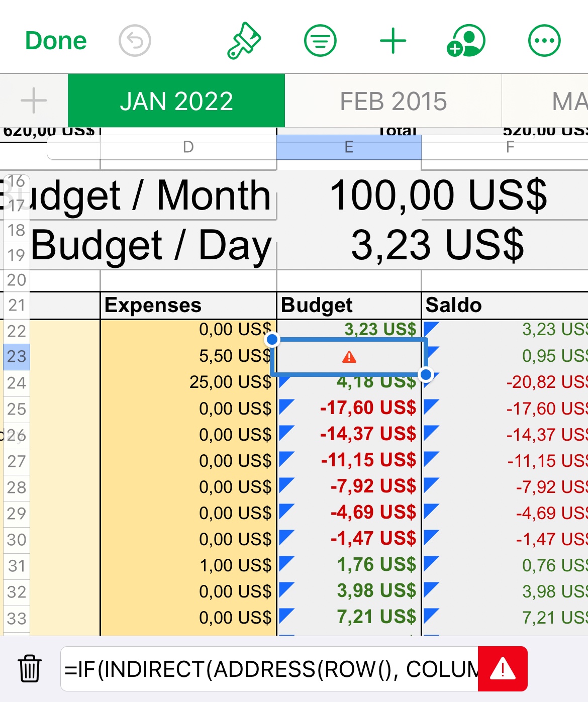Select budget cell -11,15 US$
Viewport: 588px width, 702px height.
click(x=349, y=461)
